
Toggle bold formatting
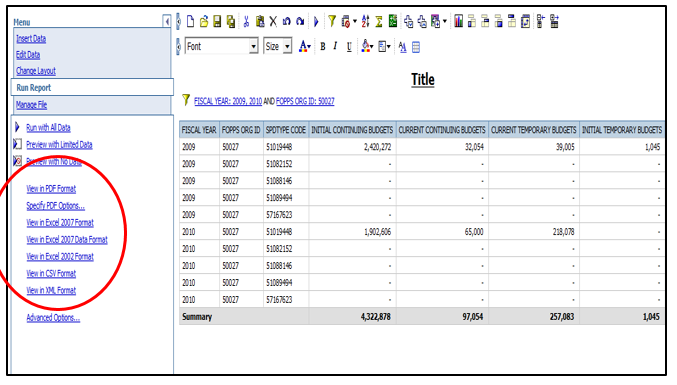click(323, 47)
